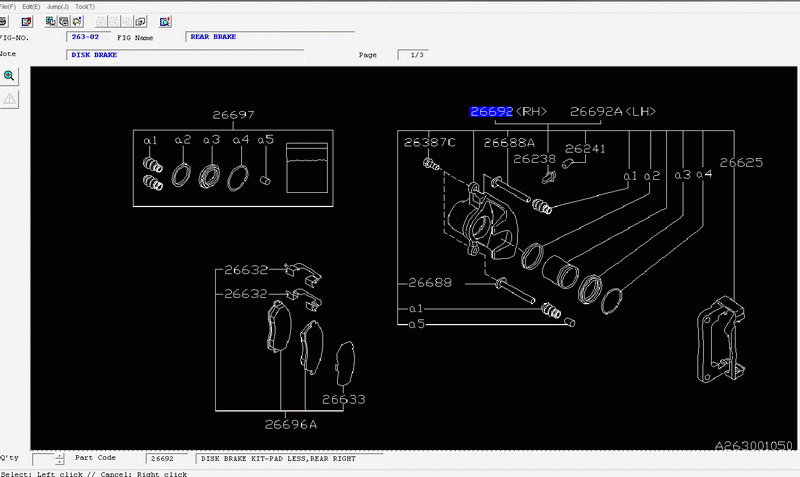
Task: Open the File menu
Action: (x=7, y=6)
